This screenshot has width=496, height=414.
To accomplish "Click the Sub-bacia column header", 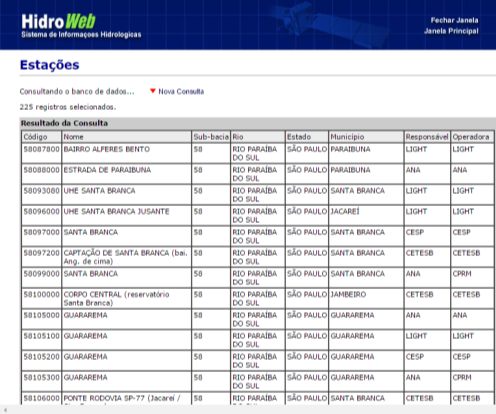I will 211,137.
